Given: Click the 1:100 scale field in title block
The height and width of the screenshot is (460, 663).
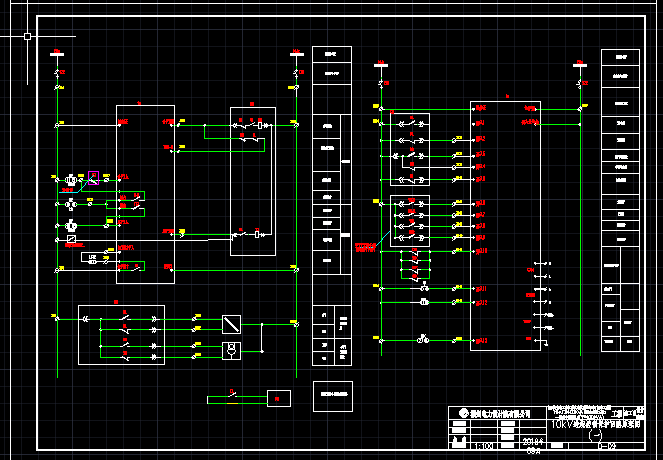Looking at the screenshot, I should click(485, 446).
